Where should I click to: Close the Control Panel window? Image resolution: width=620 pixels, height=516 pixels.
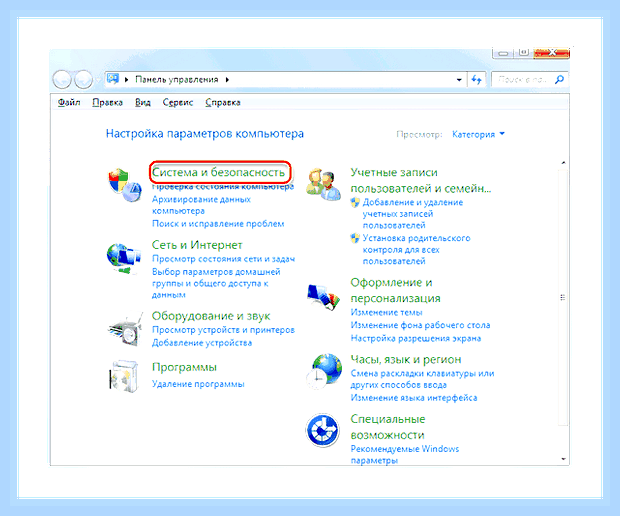tap(552, 53)
